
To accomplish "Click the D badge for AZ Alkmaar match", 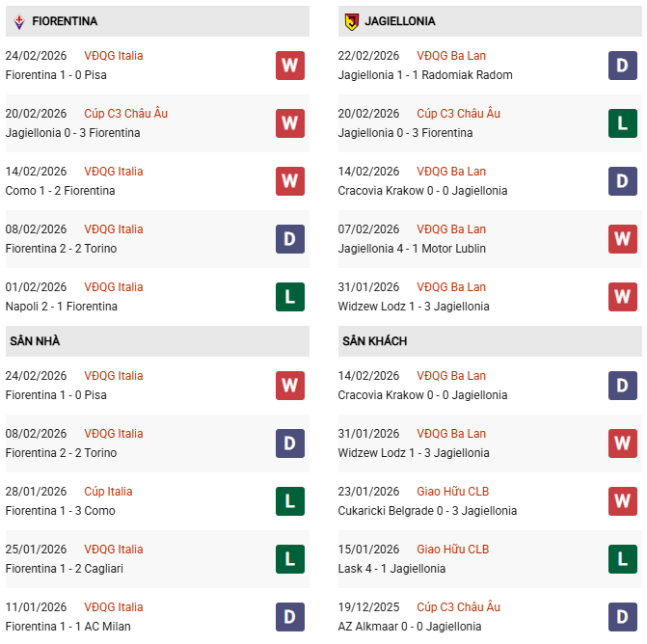I will 622,617.
